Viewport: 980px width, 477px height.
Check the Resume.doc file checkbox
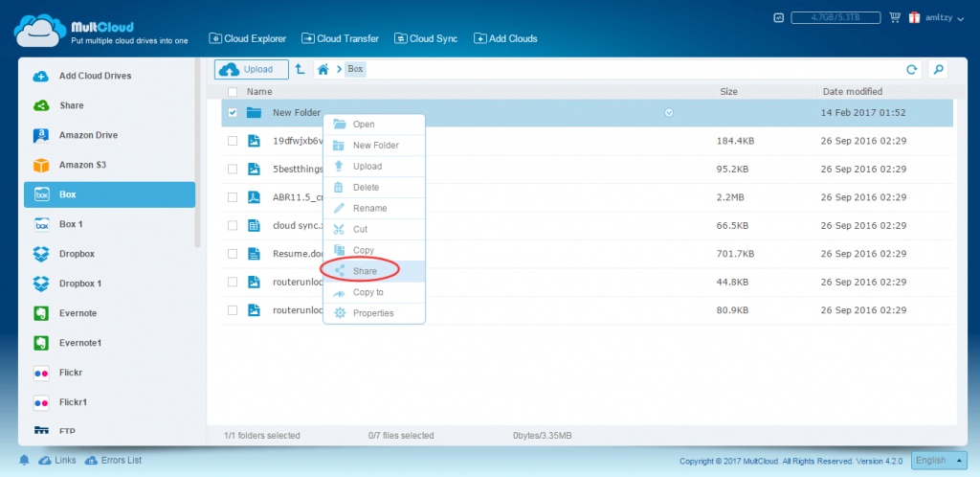(x=233, y=253)
